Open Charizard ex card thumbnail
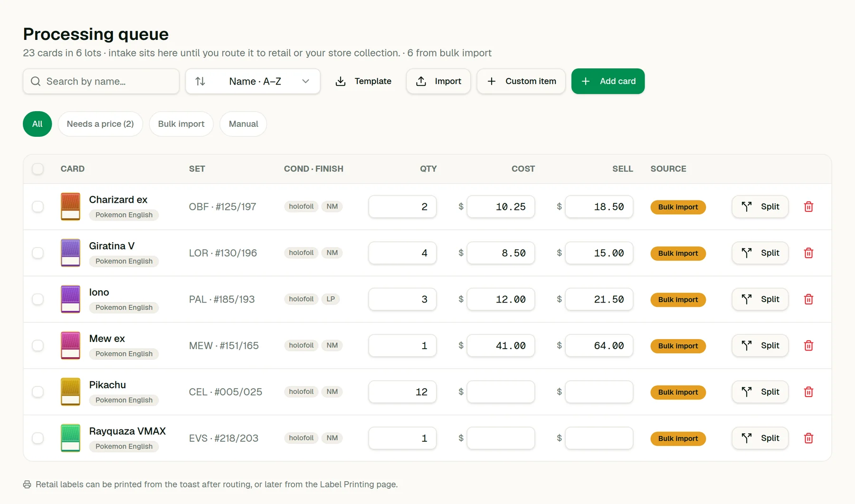This screenshot has height=504, width=855. pos(70,207)
